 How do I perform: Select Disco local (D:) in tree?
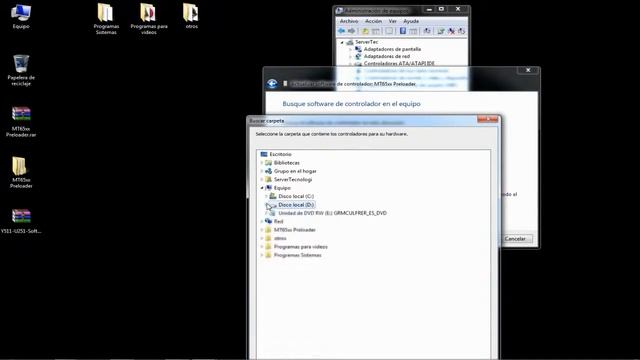(296, 205)
